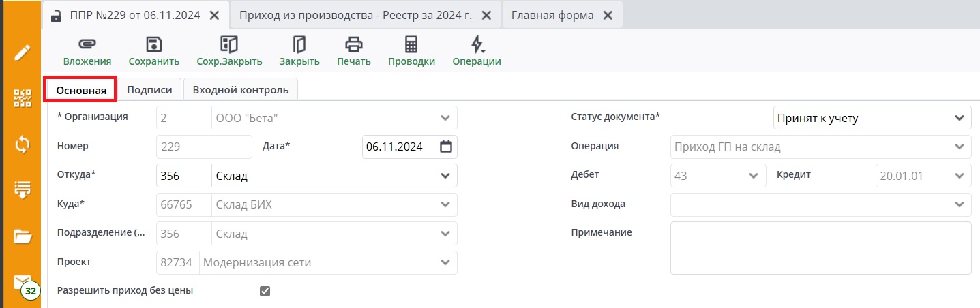Screen dimensions: 980x308
Task: Switch to the Подписи tab
Action: [x=149, y=90]
